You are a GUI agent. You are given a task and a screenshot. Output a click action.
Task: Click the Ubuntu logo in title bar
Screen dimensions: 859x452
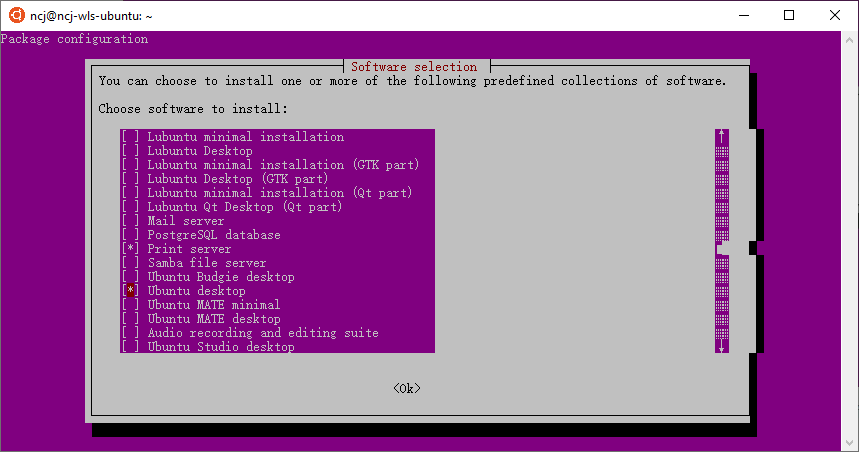point(16,15)
